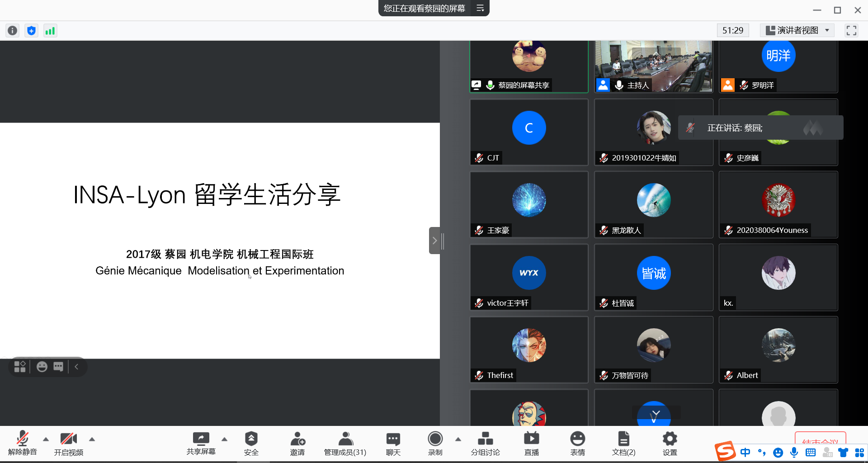Open the 安全 security menu
Viewport: 868px width, 463px height.
coord(251,443)
